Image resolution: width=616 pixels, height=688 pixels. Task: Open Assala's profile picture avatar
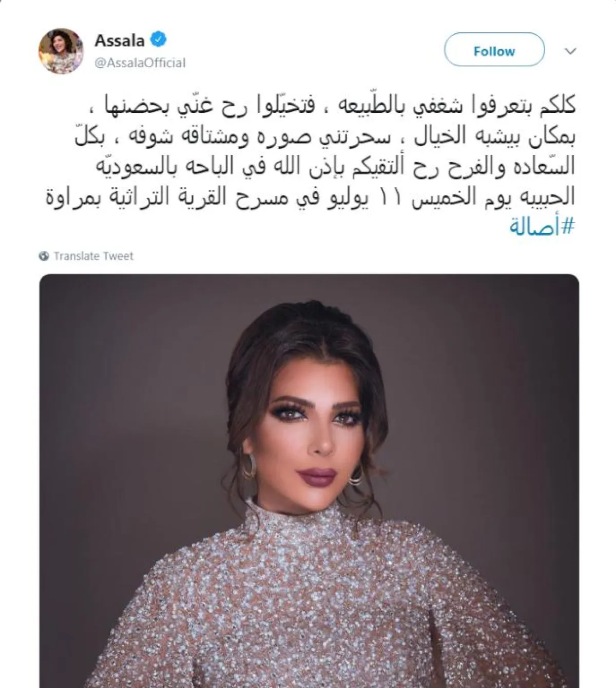tap(61, 51)
